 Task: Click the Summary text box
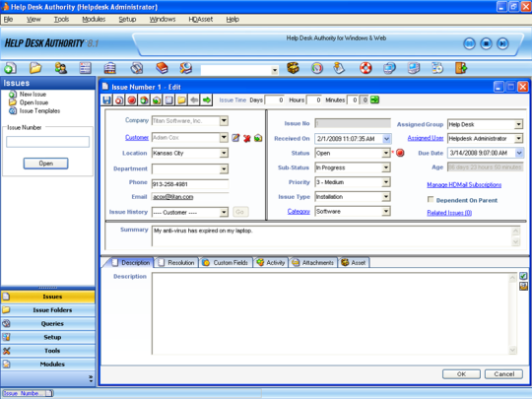[331, 236]
